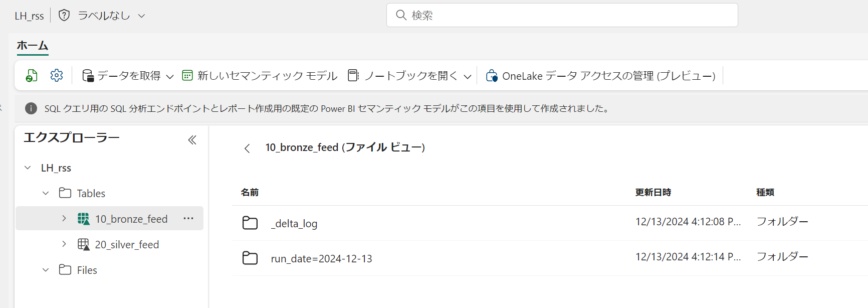This screenshot has width=868, height=308.
Task: Click the info icon in the notification bar
Action: [x=31, y=108]
